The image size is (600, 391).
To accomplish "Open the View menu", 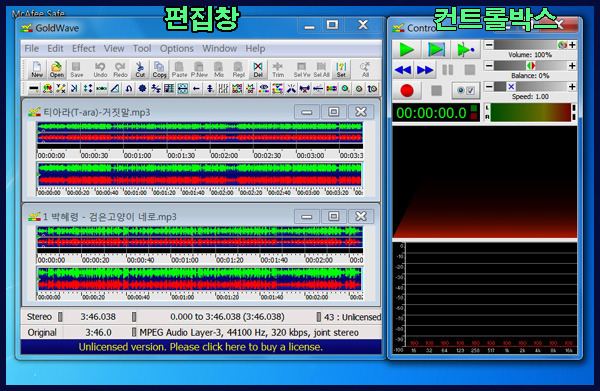I will click(114, 49).
